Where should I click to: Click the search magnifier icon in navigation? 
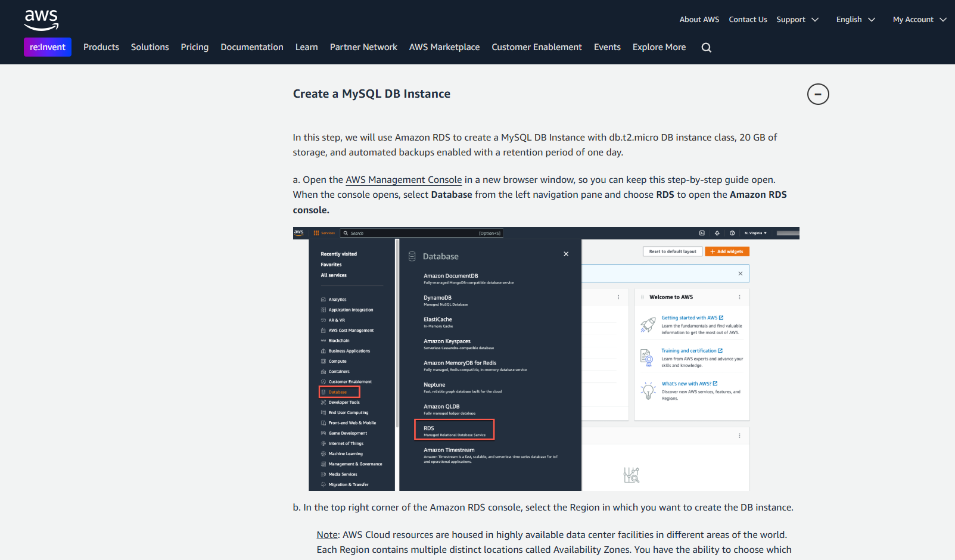[x=707, y=48]
